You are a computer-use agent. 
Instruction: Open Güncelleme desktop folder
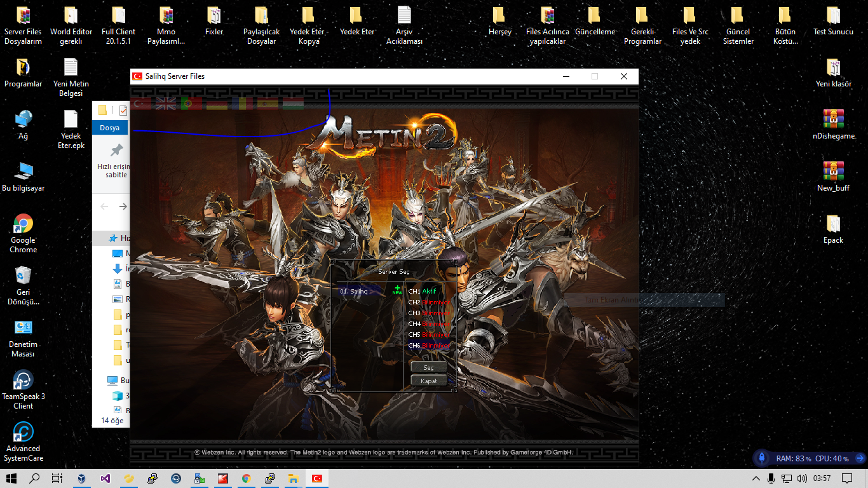coord(595,22)
